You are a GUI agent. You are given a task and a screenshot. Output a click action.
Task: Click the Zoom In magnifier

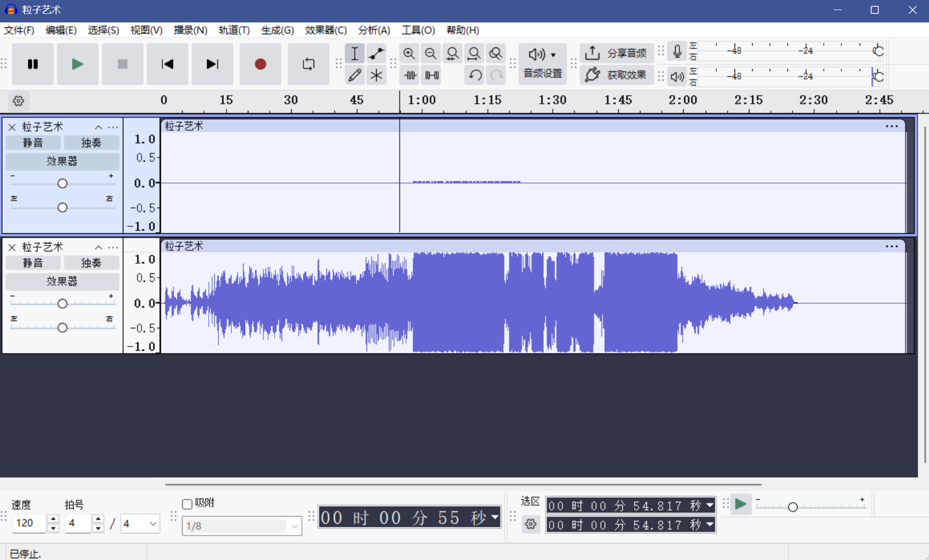pos(409,53)
